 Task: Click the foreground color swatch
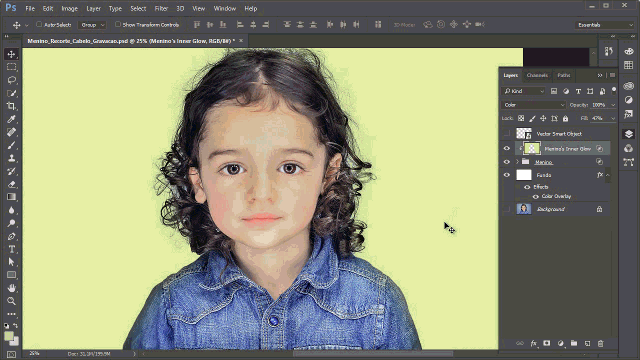tap(9, 336)
